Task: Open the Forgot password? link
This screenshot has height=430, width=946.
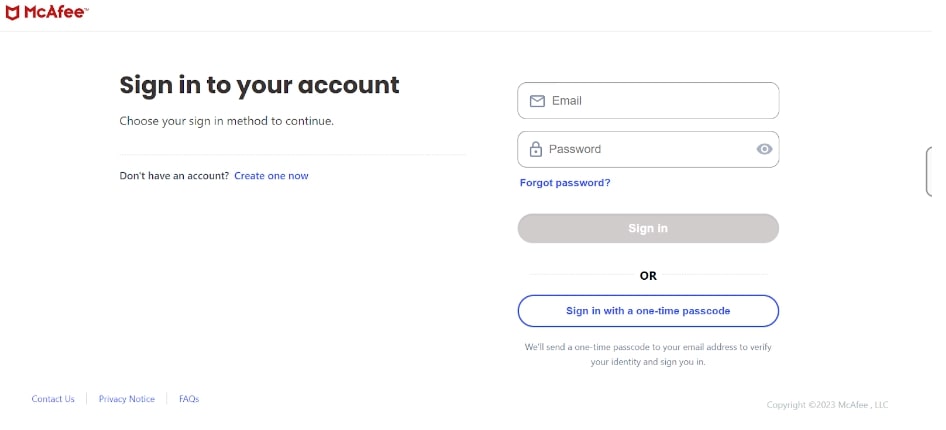Action: click(x=565, y=183)
